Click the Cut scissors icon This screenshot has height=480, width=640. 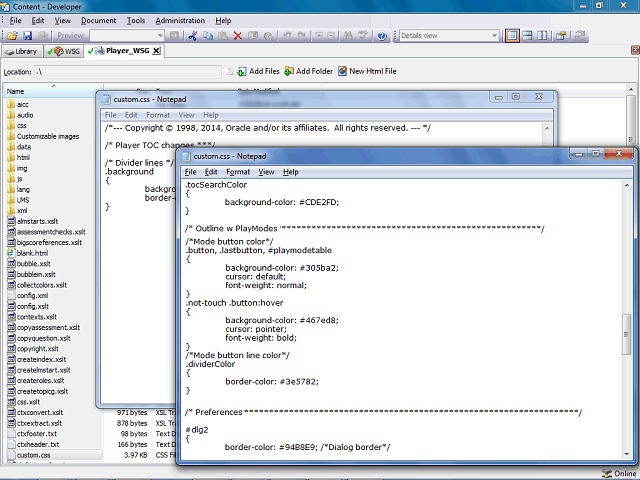pos(193,36)
